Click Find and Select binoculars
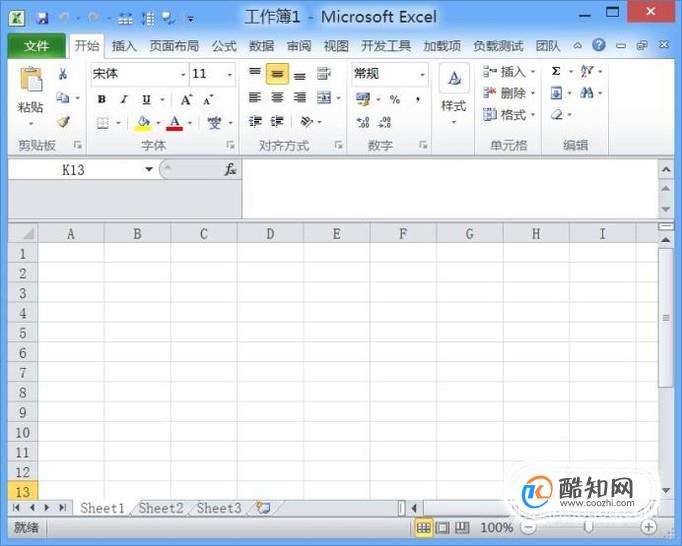This screenshot has width=682, height=546. tap(587, 93)
